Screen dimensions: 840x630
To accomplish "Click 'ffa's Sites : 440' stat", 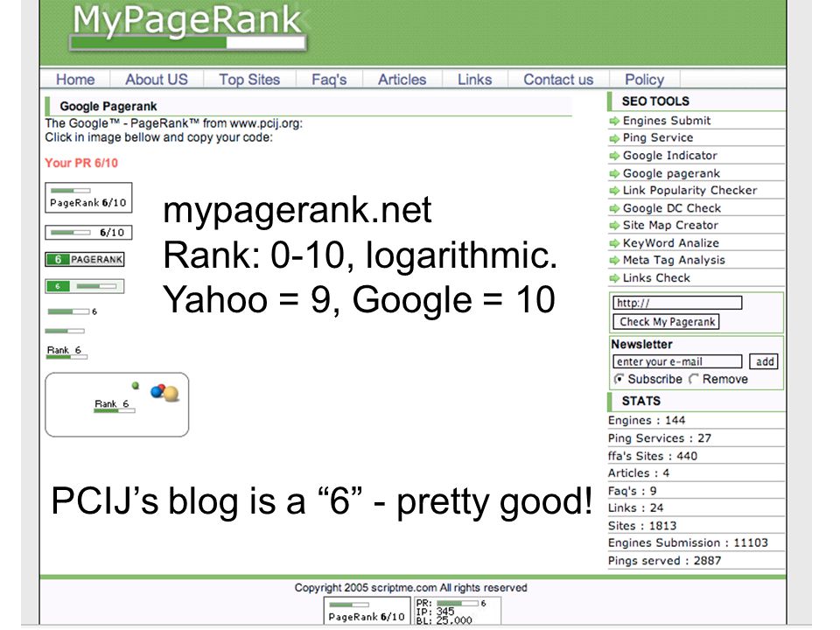I will 653,455.
